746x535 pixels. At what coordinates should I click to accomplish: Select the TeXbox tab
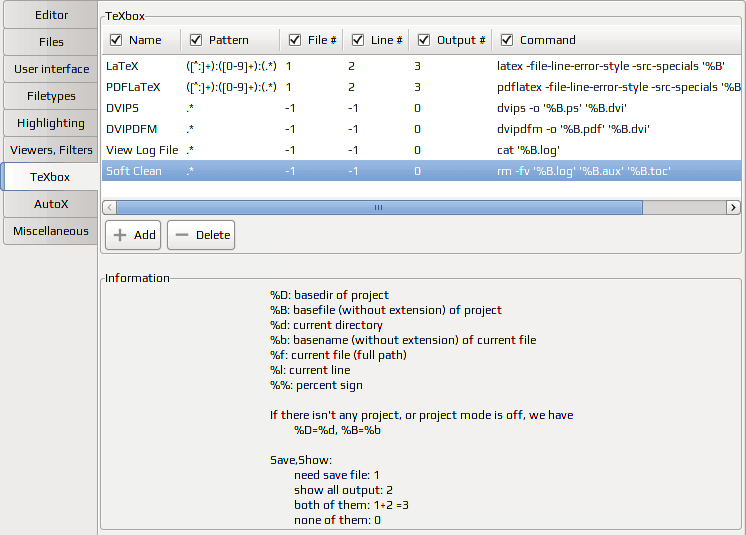pyautogui.click(x=50, y=177)
